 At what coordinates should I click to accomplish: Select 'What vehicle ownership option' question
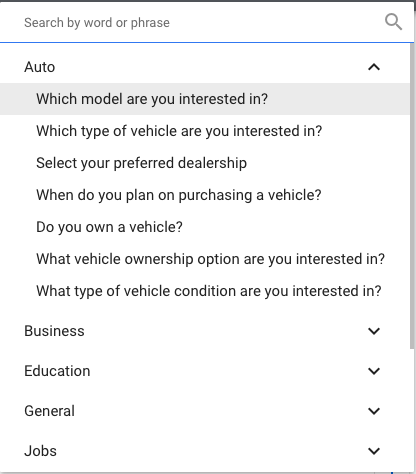(x=205, y=259)
